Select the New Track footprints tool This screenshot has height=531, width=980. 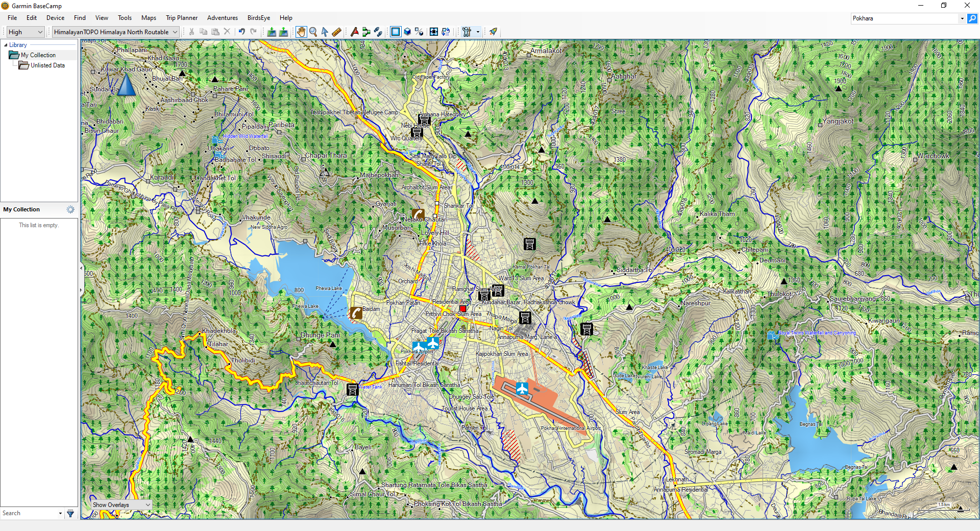point(378,32)
